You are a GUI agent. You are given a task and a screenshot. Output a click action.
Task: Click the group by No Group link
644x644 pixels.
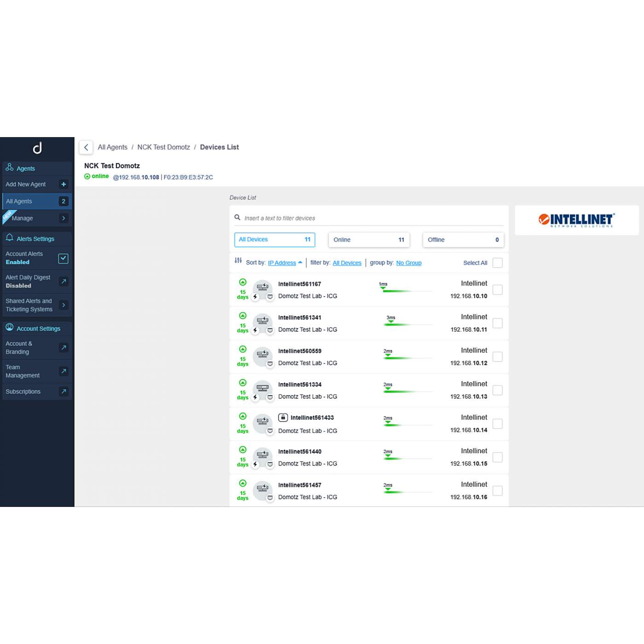point(408,263)
